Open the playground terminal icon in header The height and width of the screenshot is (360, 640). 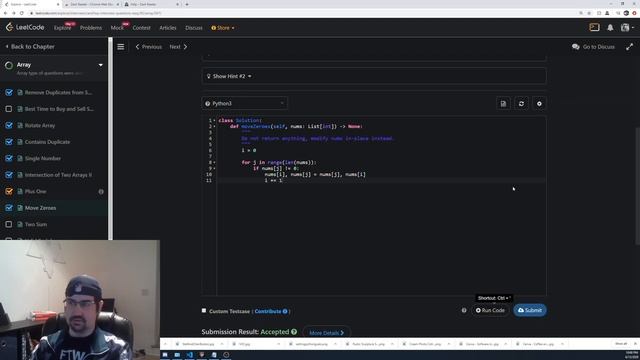594,27
